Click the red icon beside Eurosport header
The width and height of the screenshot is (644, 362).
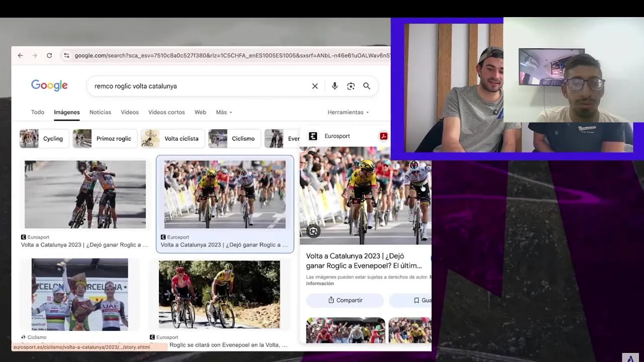[383, 136]
